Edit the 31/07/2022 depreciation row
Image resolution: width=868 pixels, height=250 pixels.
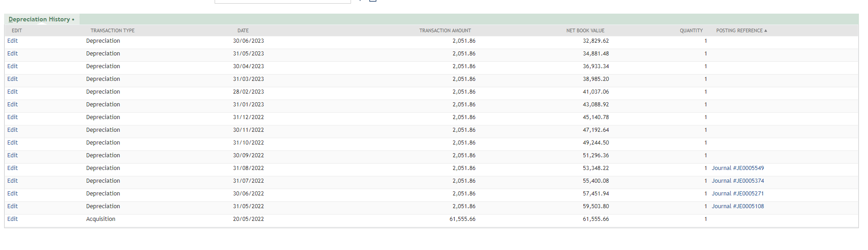point(12,181)
